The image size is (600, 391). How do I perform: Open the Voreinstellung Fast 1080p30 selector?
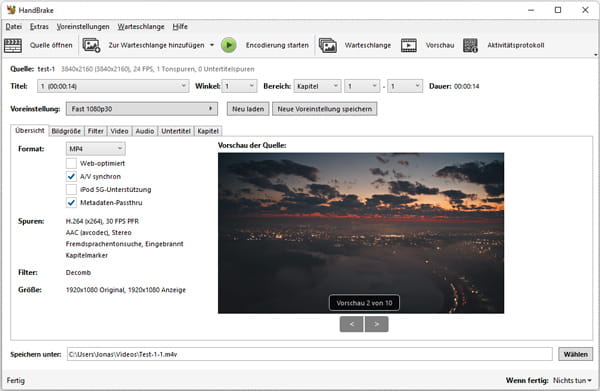(142, 109)
